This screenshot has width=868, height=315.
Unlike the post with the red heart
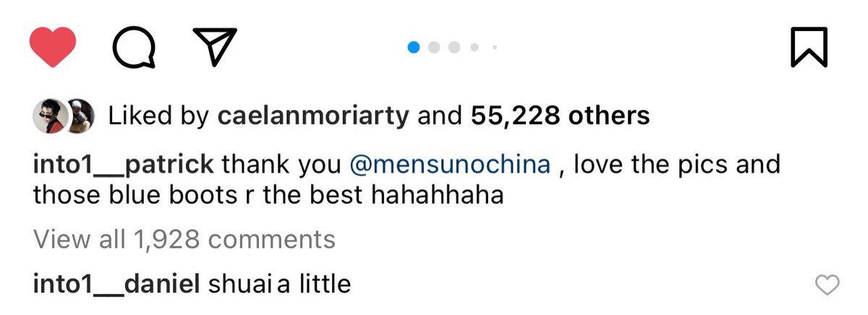(53, 48)
